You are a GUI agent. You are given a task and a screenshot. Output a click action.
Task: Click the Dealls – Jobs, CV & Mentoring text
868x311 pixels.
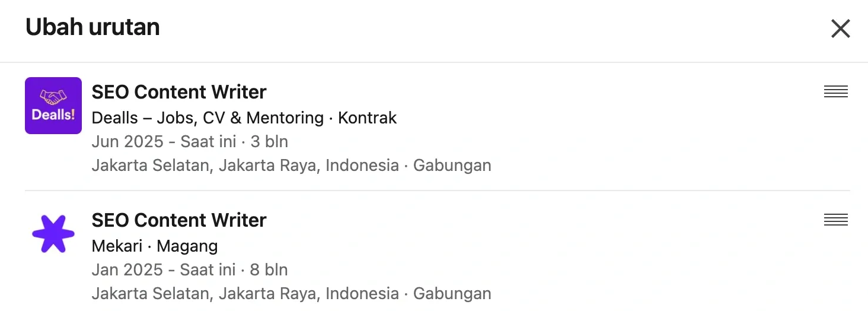[x=208, y=118]
